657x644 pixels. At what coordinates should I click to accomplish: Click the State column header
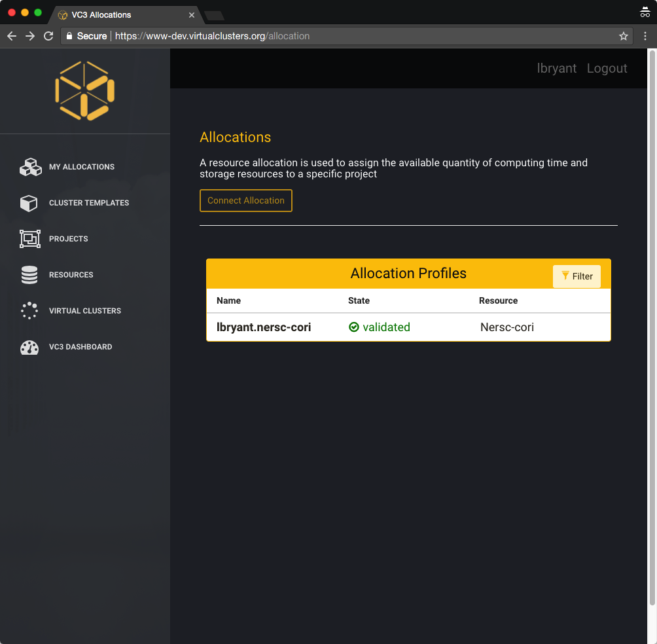359,300
